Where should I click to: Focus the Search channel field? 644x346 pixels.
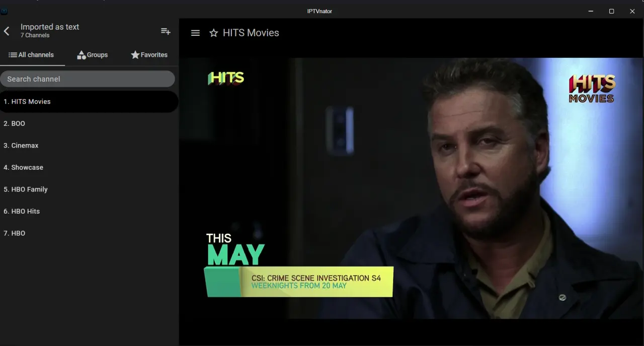(88, 79)
